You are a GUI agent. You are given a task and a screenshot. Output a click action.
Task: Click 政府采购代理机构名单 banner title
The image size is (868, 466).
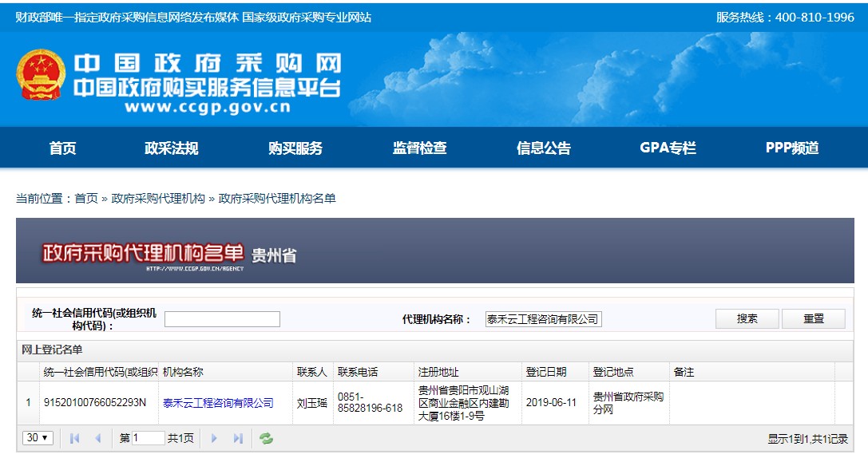[143, 253]
